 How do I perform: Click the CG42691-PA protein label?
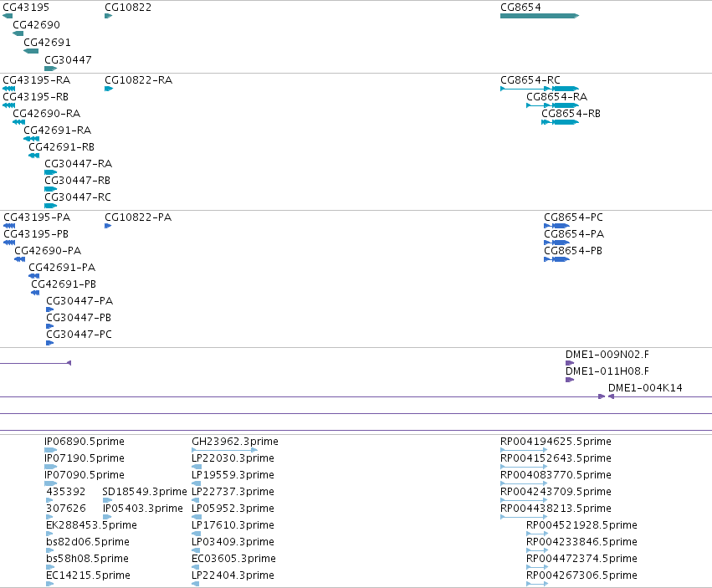[x=62, y=268]
